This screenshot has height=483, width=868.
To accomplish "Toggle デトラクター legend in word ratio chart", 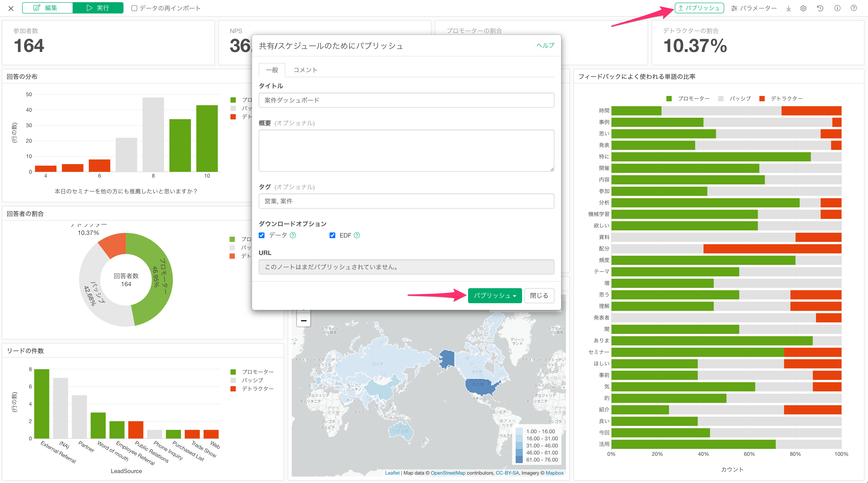I will tap(781, 98).
